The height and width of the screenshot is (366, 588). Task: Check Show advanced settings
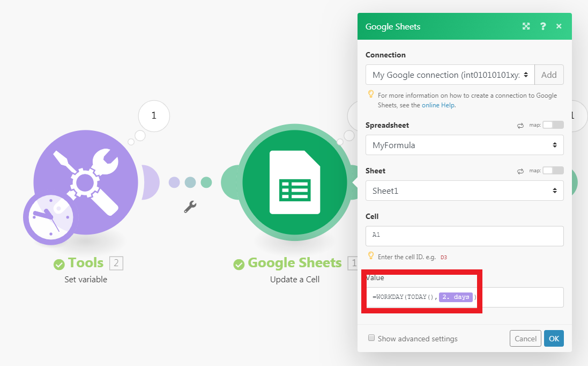tap(371, 338)
